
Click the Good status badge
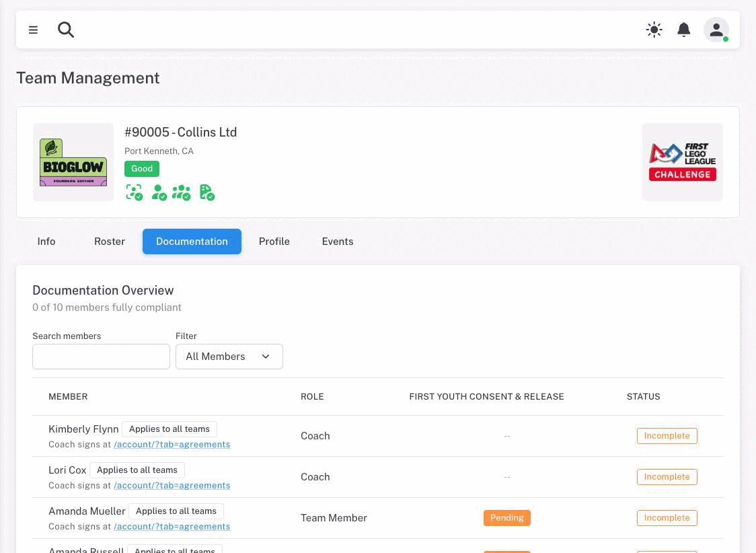tap(142, 169)
